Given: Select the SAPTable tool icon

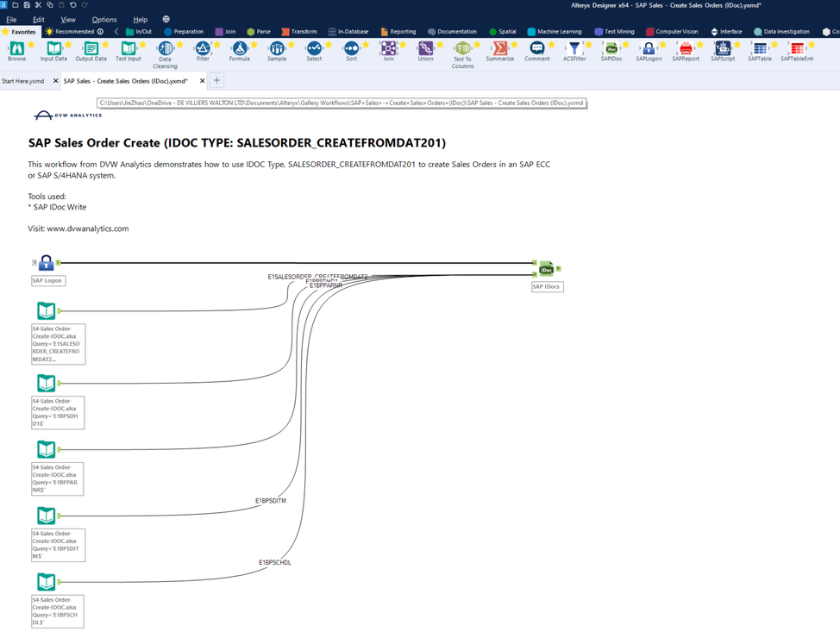Looking at the screenshot, I should coord(760,48).
